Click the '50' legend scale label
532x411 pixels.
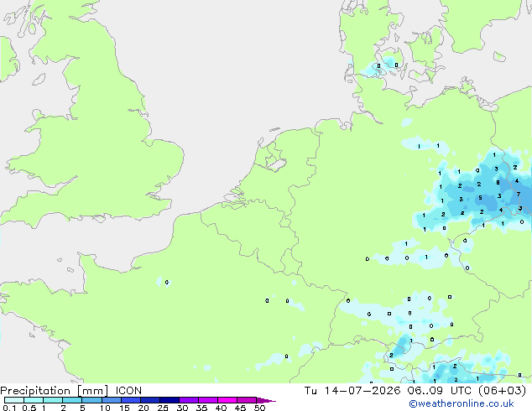coord(259,408)
